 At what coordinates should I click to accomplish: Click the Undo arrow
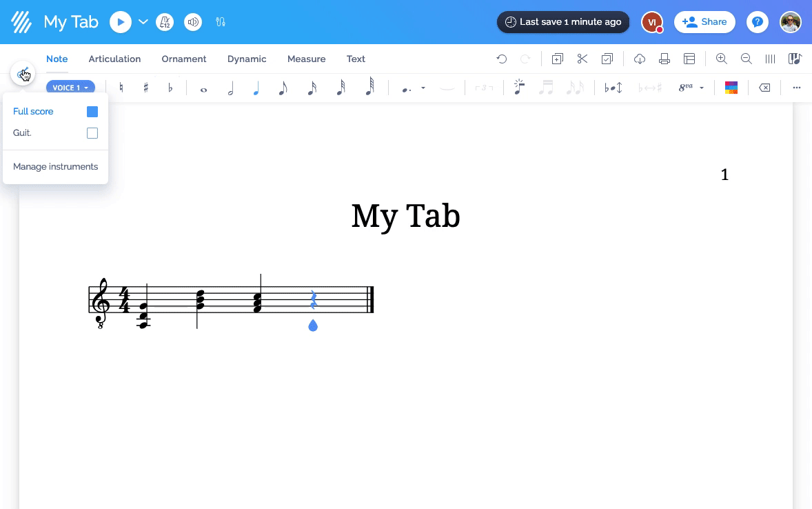(502, 59)
